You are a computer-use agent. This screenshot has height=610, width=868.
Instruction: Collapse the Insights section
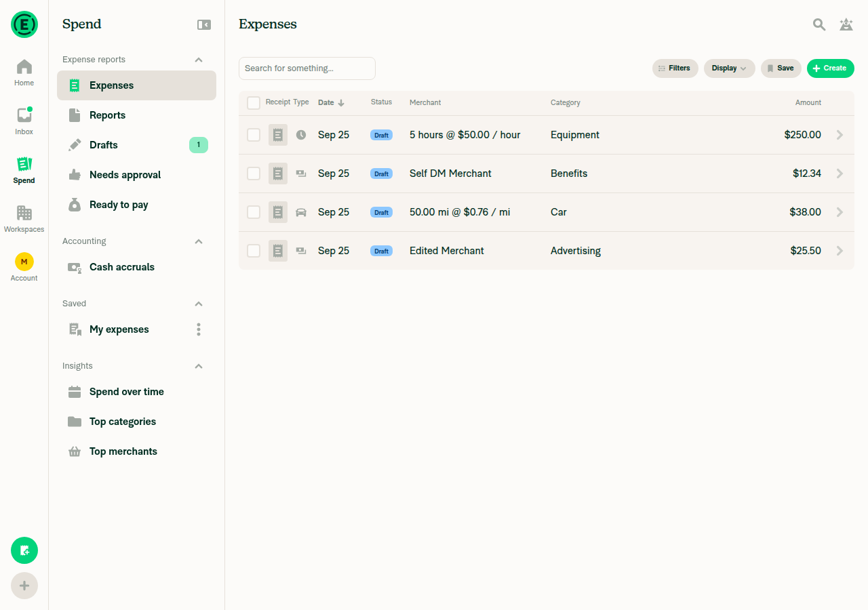pyautogui.click(x=199, y=366)
